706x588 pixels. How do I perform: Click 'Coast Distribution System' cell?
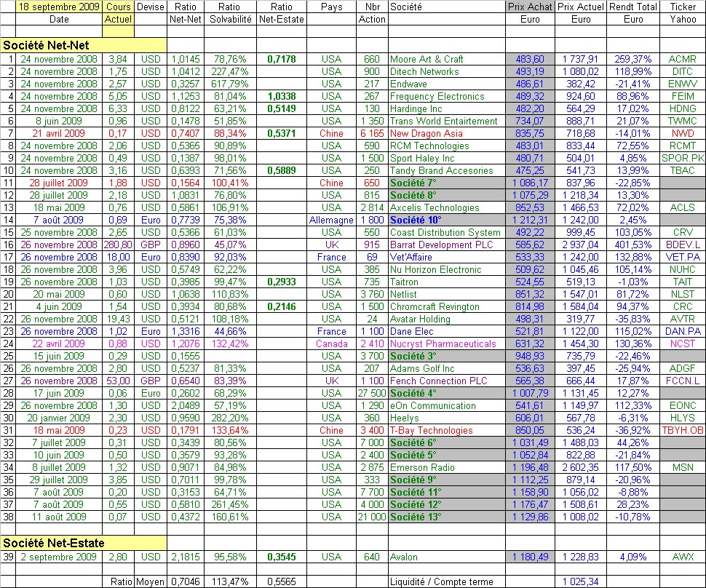tap(447, 232)
